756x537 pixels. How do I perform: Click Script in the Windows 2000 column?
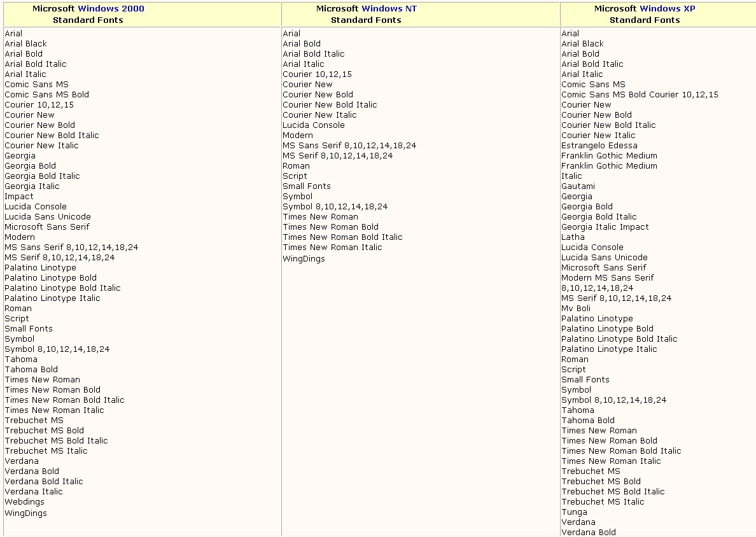[x=17, y=319]
